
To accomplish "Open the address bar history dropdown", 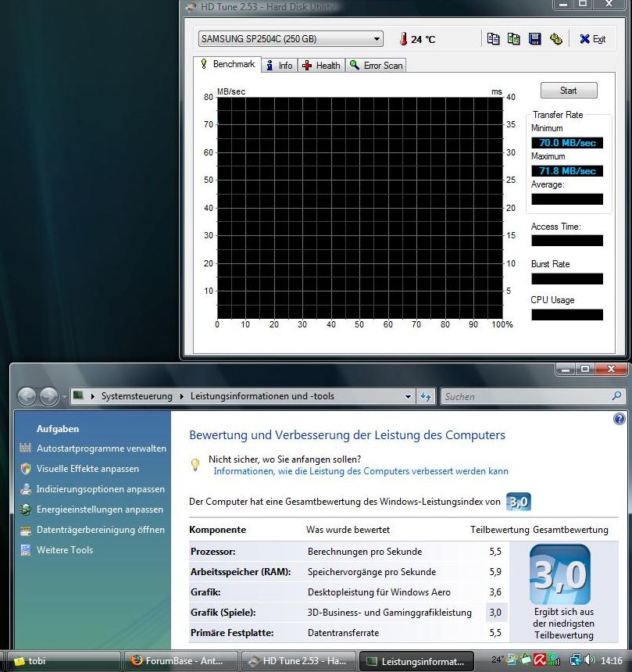I will point(408,396).
